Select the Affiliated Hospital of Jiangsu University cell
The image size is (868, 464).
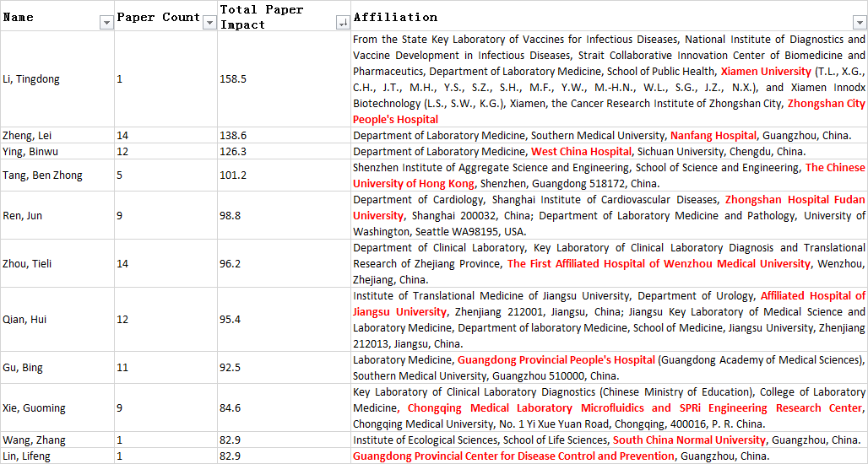(609, 320)
